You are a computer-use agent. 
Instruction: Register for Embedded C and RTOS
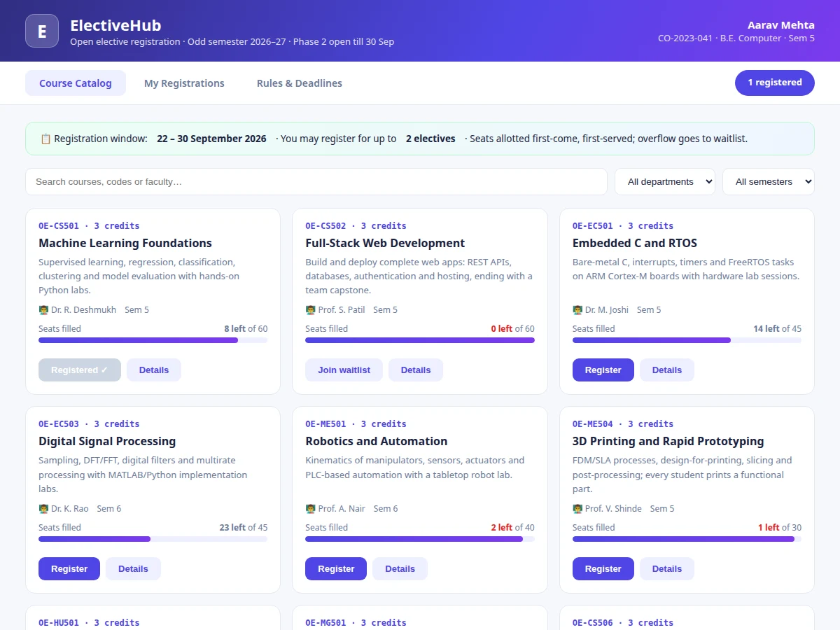[603, 370]
